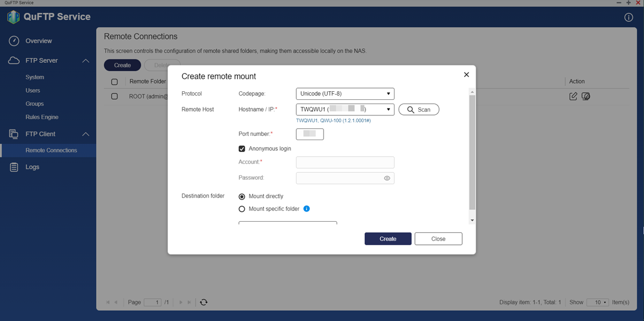
Task: Select the Mount specific folder radio button
Action: [242, 209]
